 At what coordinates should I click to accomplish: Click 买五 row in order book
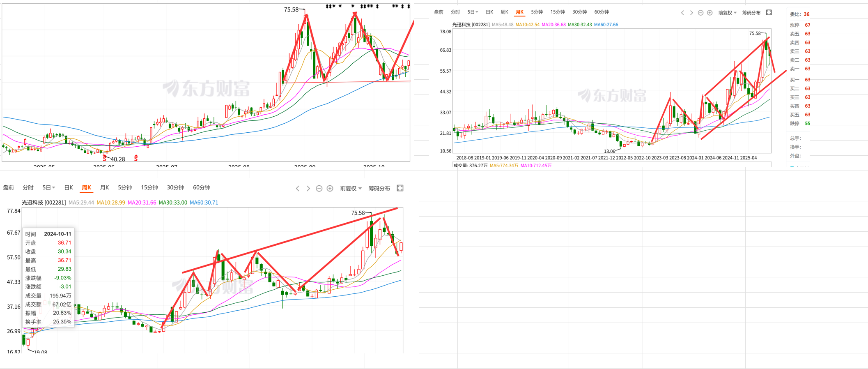pyautogui.click(x=799, y=115)
